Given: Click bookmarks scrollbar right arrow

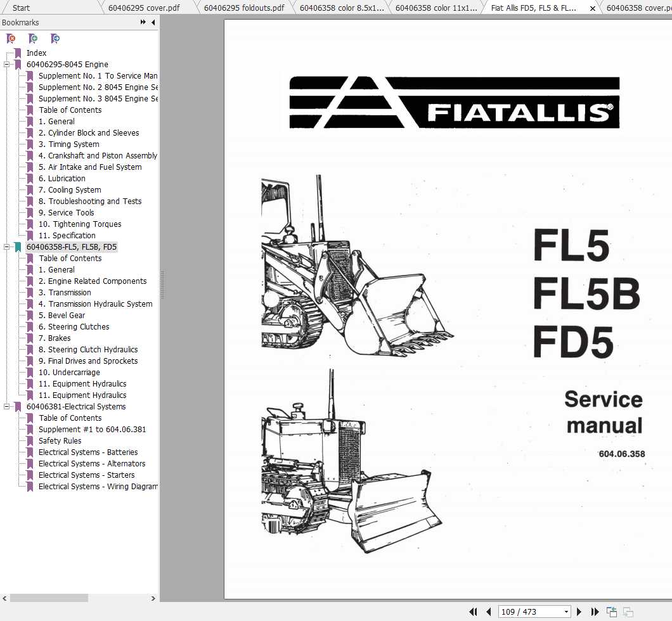Looking at the screenshot, I should (x=153, y=598).
